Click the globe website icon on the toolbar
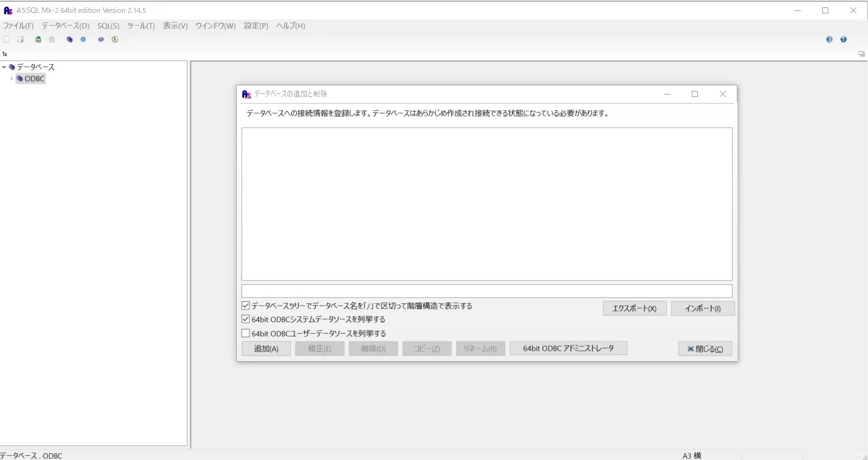The height and width of the screenshot is (460, 868). (x=844, y=39)
